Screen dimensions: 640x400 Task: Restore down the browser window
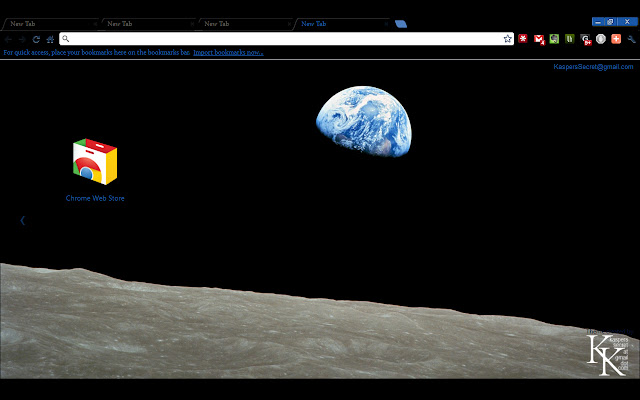(610, 22)
